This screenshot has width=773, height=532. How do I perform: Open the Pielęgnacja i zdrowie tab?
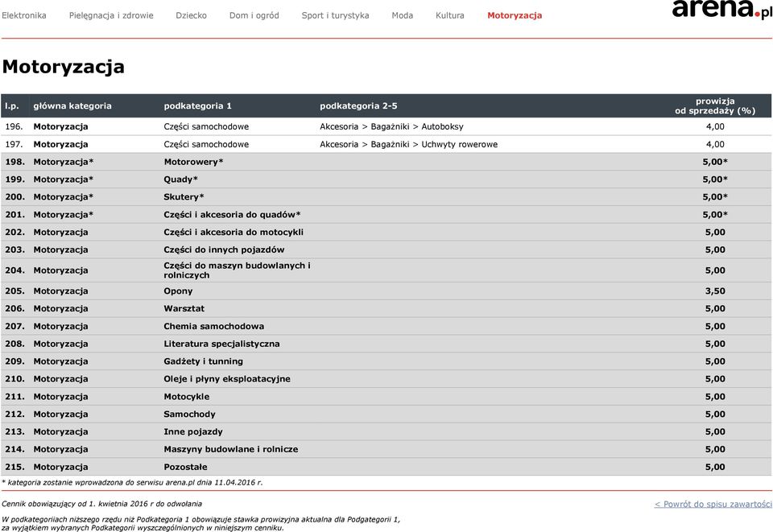click(111, 15)
